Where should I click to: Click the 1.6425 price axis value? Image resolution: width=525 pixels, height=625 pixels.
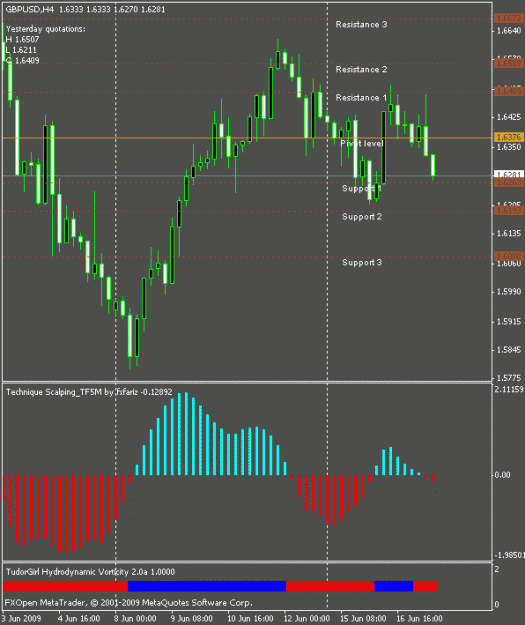pos(509,117)
